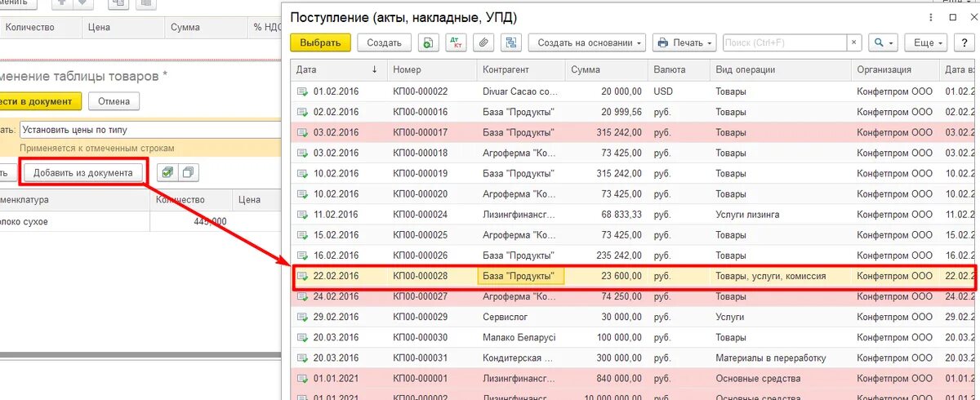980x400 pixels.
Task: Select the USD currency cell
Action: [x=679, y=91]
